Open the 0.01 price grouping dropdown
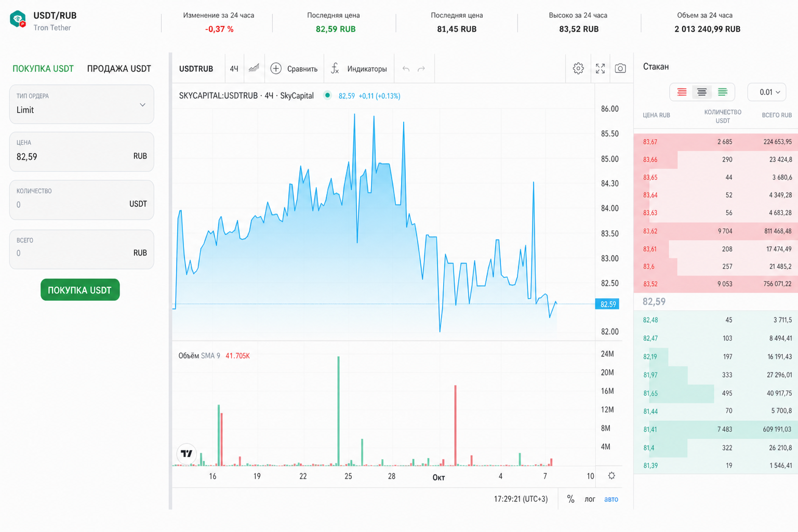Image resolution: width=798 pixels, height=532 pixels. 767,92
